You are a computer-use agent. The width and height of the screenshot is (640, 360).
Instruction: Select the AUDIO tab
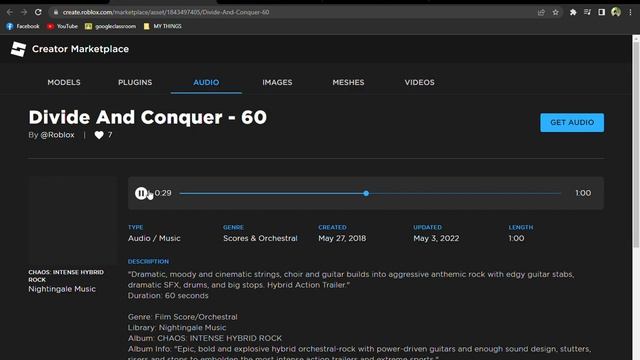click(x=206, y=82)
